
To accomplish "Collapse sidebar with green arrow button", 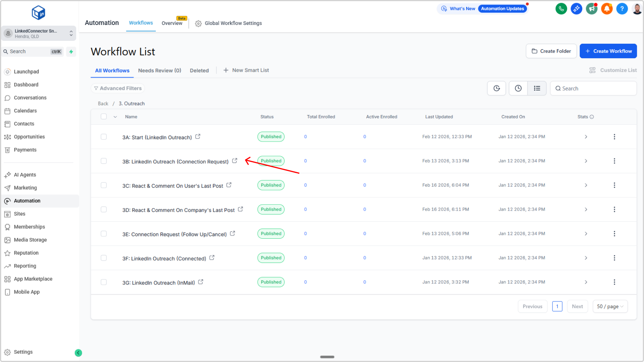I will pos(78,353).
